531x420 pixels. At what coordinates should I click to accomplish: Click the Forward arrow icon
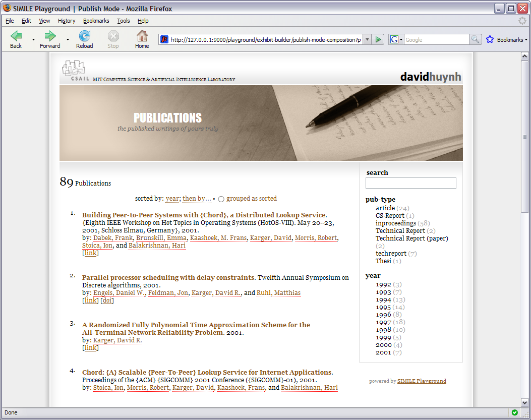[x=50, y=36]
